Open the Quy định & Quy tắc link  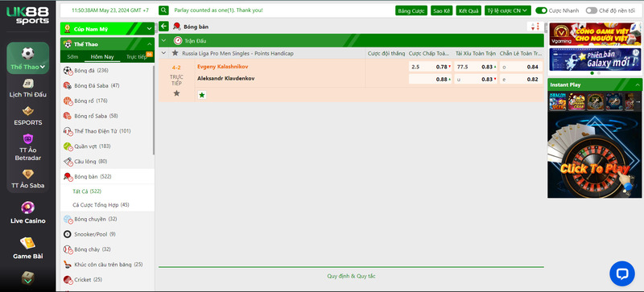click(351, 276)
